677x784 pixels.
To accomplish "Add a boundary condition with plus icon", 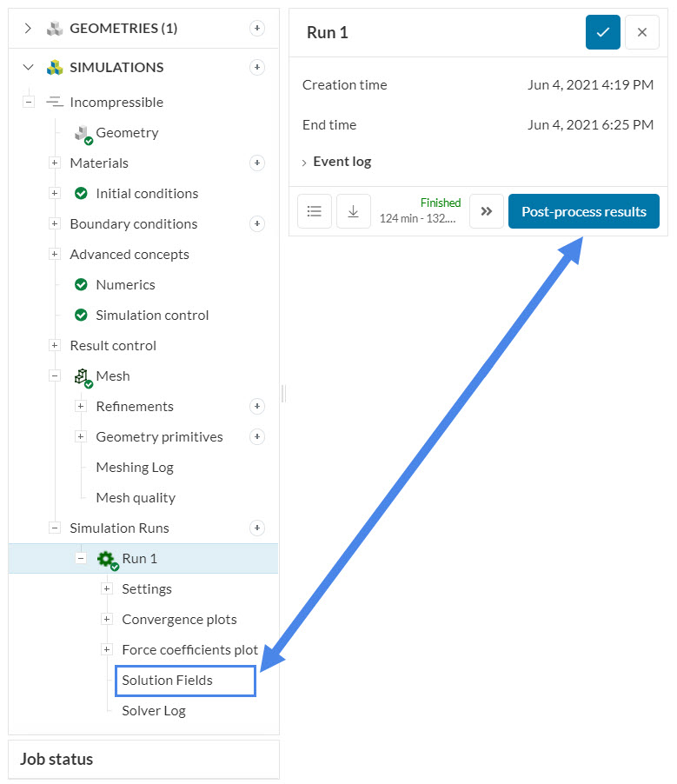I will (257, 224).
